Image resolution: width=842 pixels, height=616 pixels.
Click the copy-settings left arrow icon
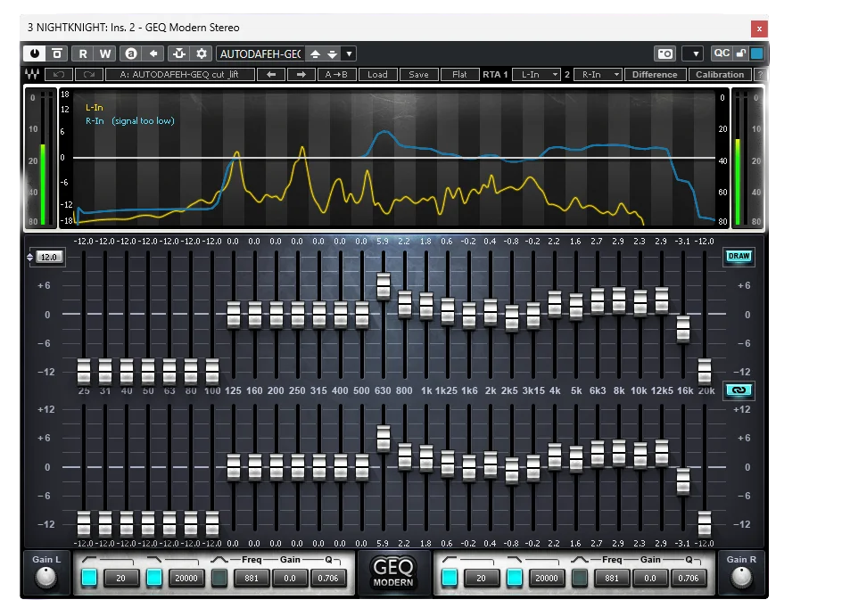pyautogui.click(x=153, y=53)
